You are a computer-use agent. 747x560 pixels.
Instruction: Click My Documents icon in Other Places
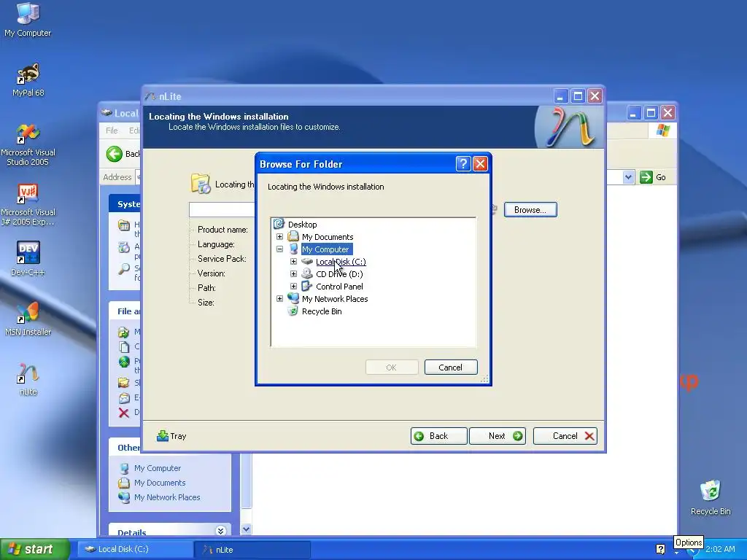point(124,483)
